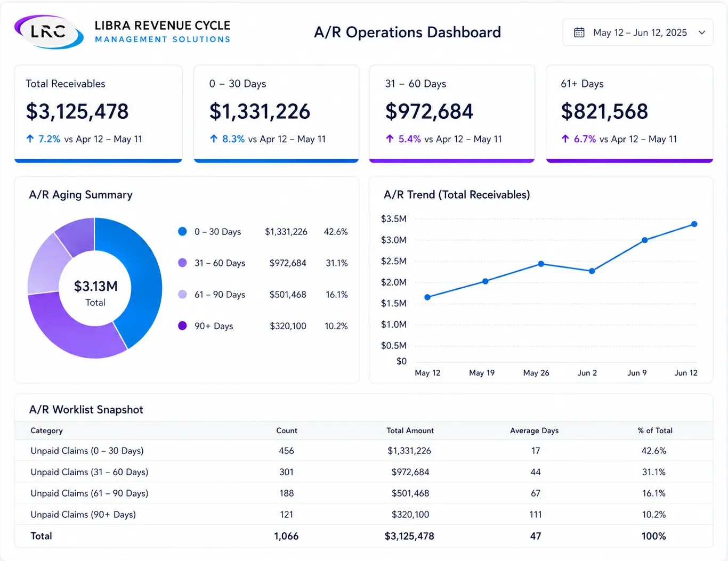Open the 0 – 30 Days $1,331,226 card

click(x=276, y=113)
